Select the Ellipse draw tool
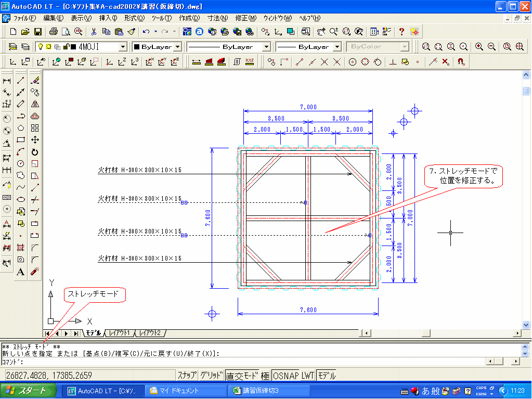Viewport: 532px width, 399px height. coord(21,199)
